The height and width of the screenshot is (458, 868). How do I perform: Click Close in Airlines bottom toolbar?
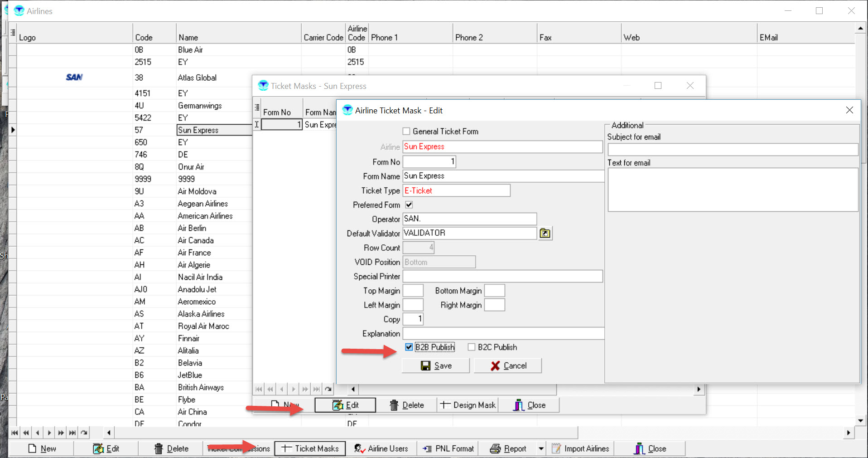[650, 449]
